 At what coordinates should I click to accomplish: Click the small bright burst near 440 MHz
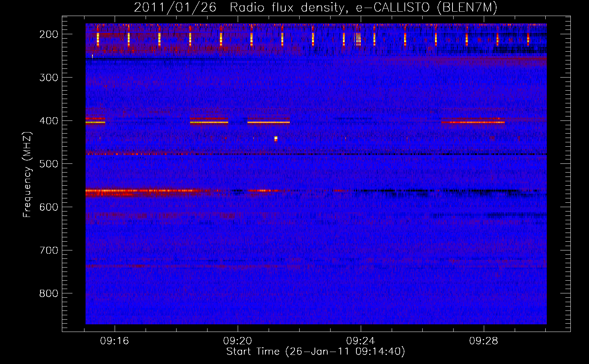tap(276, 138)
